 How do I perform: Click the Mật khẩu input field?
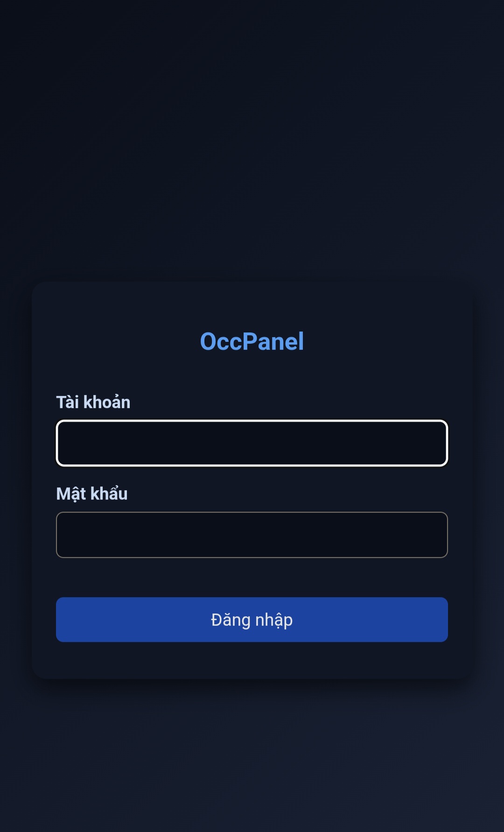click(x=252, y=535)
